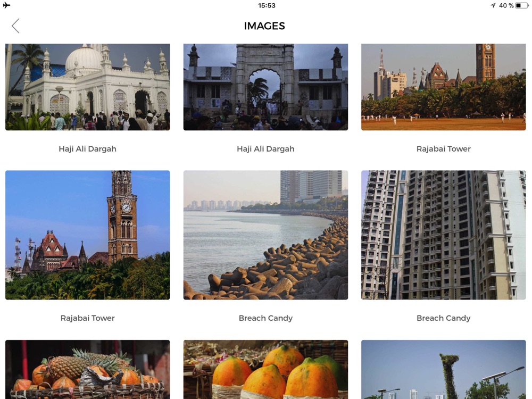Tap the airplane mode icon in status bar
Viewport: 532px width, 399px height.
(6, 5)
